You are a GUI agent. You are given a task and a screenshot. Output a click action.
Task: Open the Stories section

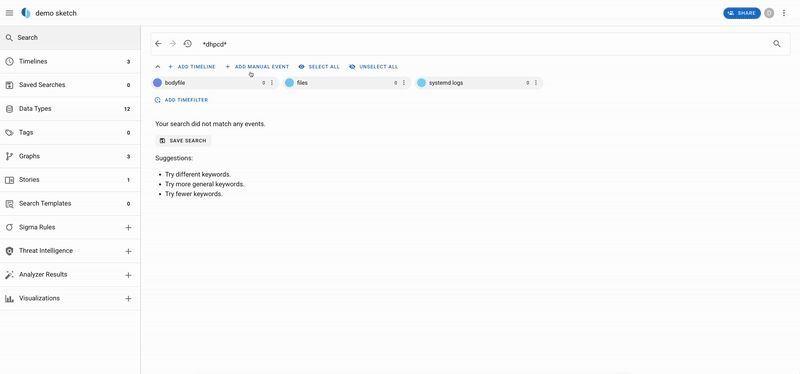point(70,180)
